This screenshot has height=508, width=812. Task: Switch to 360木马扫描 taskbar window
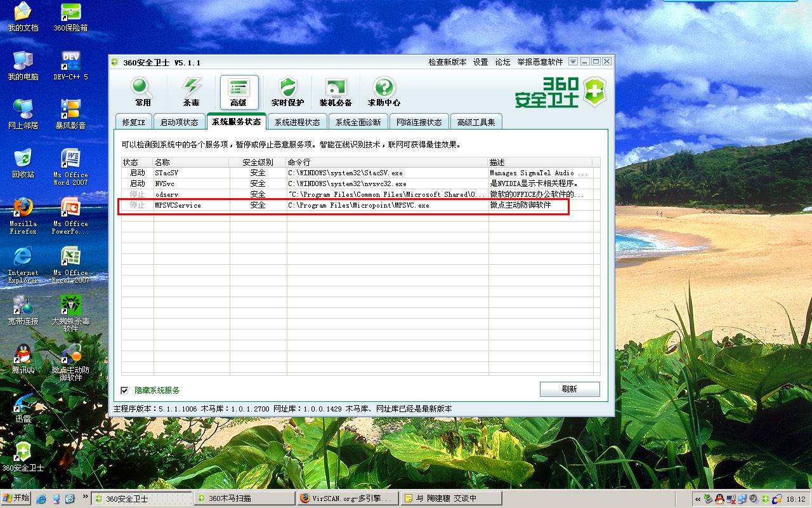point(245,498)
